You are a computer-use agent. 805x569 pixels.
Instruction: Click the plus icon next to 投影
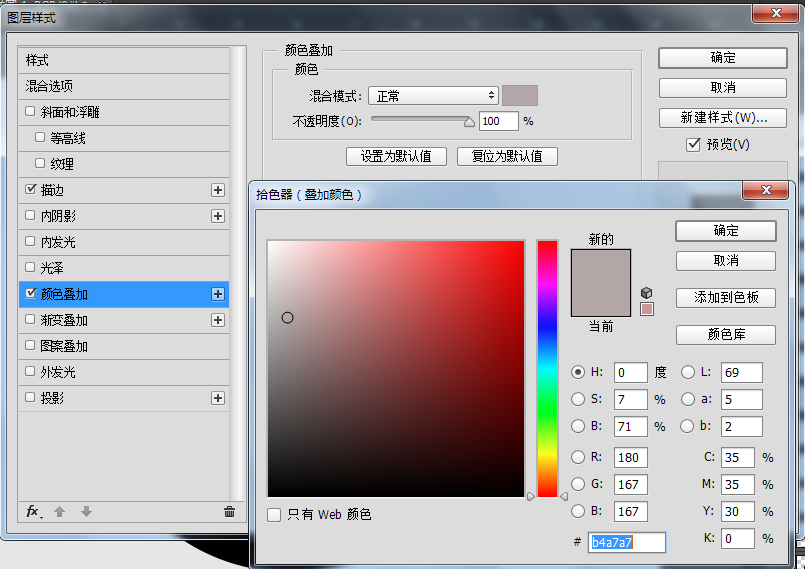pos(218,398)
